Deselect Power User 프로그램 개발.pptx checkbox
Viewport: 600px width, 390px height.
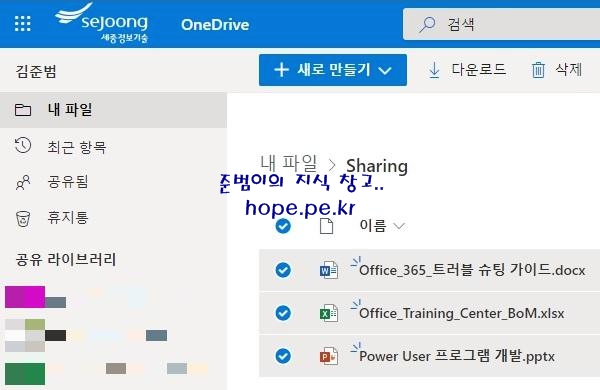pos(283,356)
